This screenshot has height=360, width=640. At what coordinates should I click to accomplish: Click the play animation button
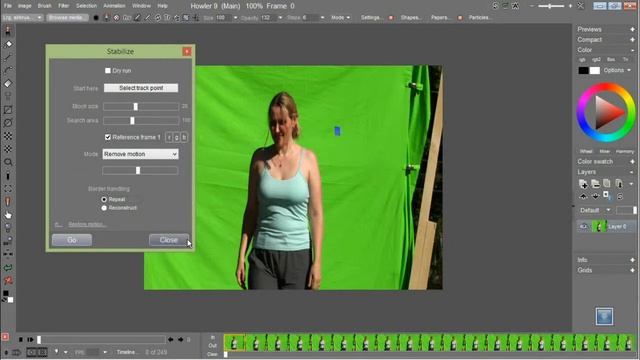(x=30, y=339)
